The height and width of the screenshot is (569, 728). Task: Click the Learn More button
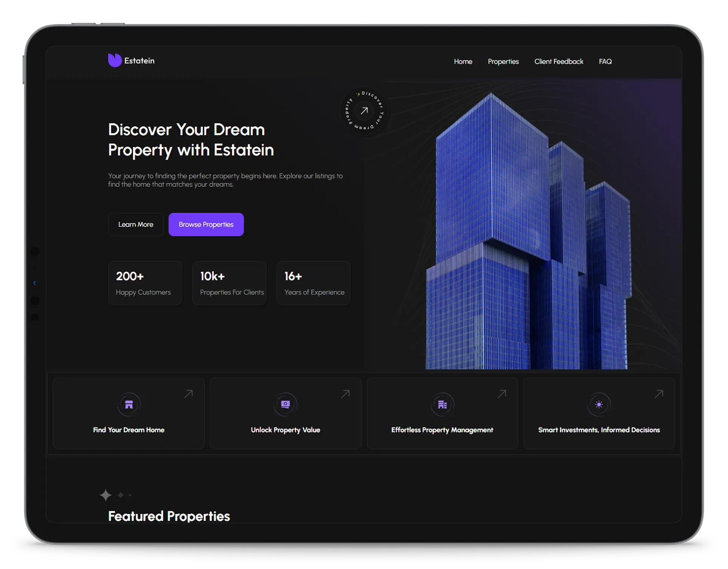coord(135,224)
